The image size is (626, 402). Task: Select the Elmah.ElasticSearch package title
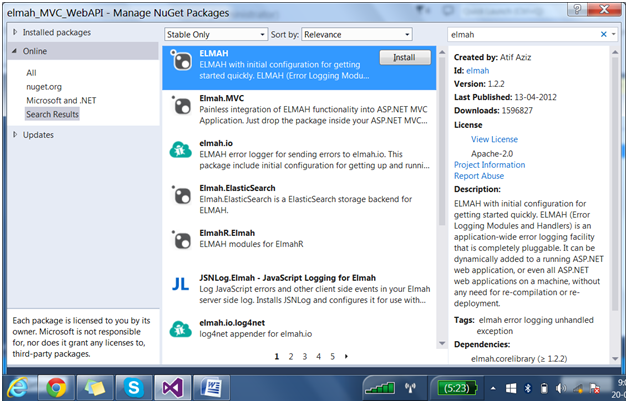coord(238,188)
